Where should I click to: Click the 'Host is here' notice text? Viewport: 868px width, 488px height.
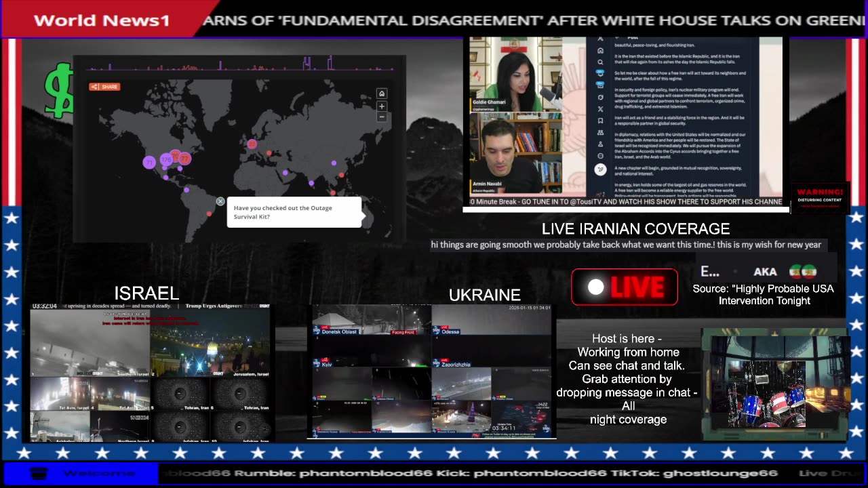coord(627,379)
